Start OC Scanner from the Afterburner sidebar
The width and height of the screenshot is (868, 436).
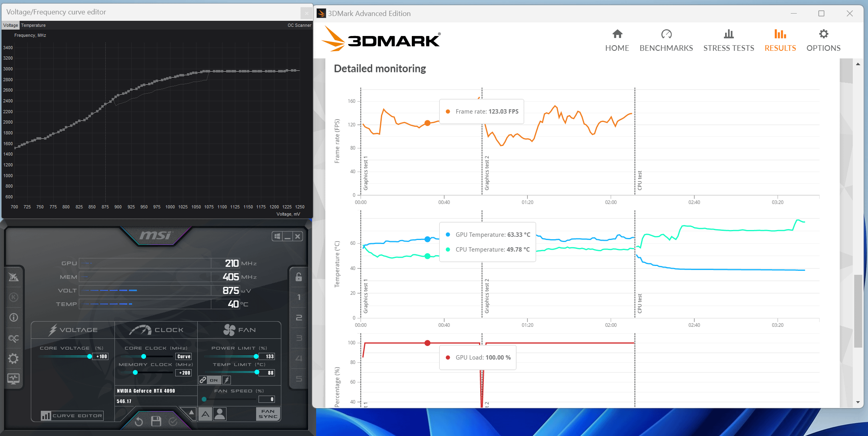[x=14, y=338]
